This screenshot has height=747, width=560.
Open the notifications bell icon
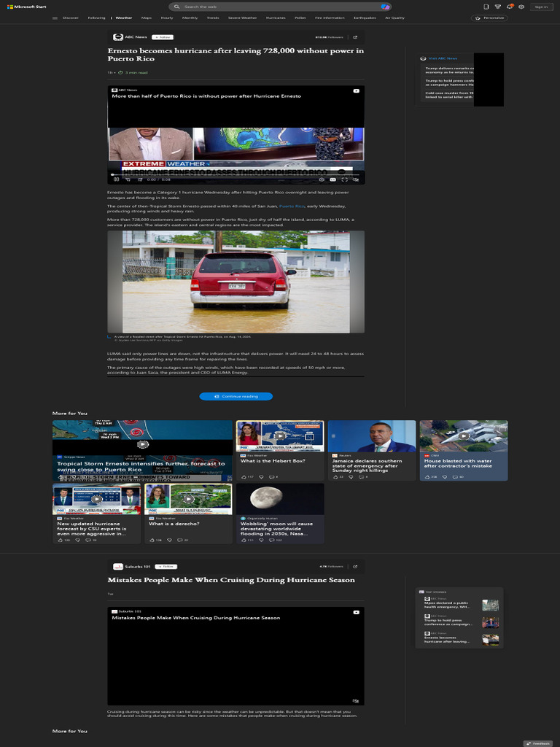[x=510, y=7]
